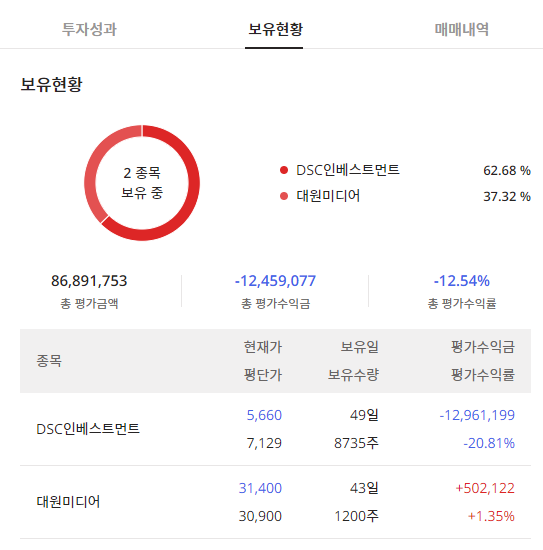Image resolution: width=543 pixels, height=550 pixels.
Task: Click the 보유현황 section heading
Action: click(x=51, y=85)
